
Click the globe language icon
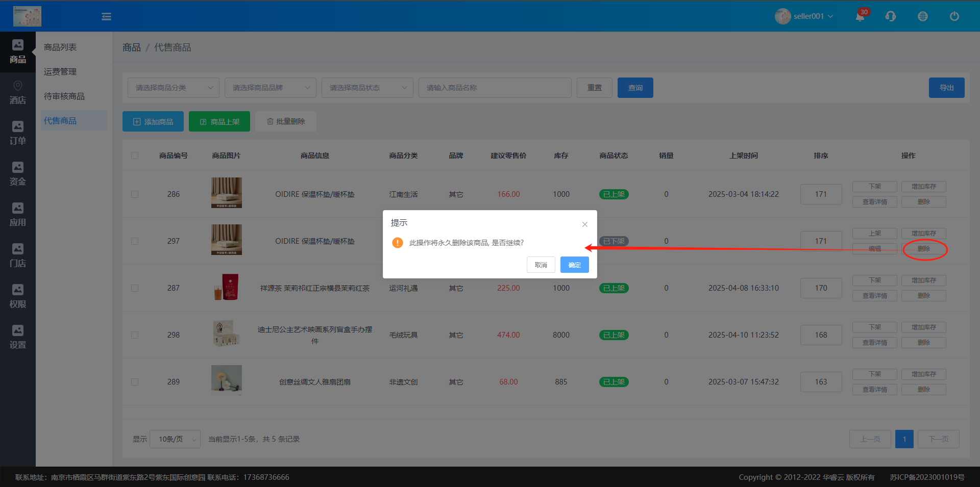(923, 16)
